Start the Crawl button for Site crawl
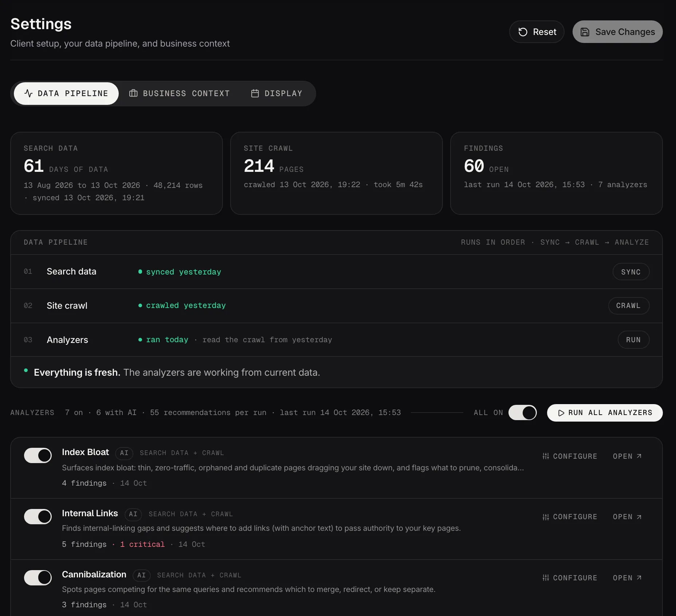The width and height of the screenshot is (676, 616). click(629, 306)
